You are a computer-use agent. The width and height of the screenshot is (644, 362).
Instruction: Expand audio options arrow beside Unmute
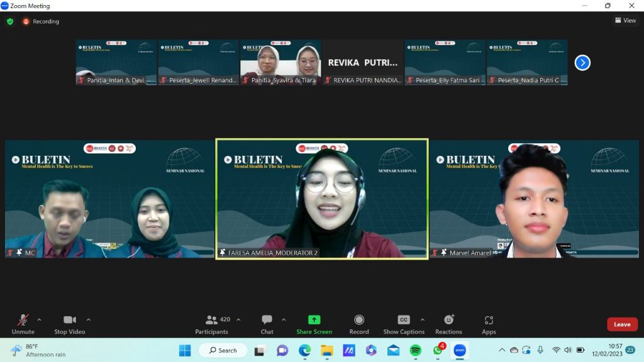pos(39,319)
